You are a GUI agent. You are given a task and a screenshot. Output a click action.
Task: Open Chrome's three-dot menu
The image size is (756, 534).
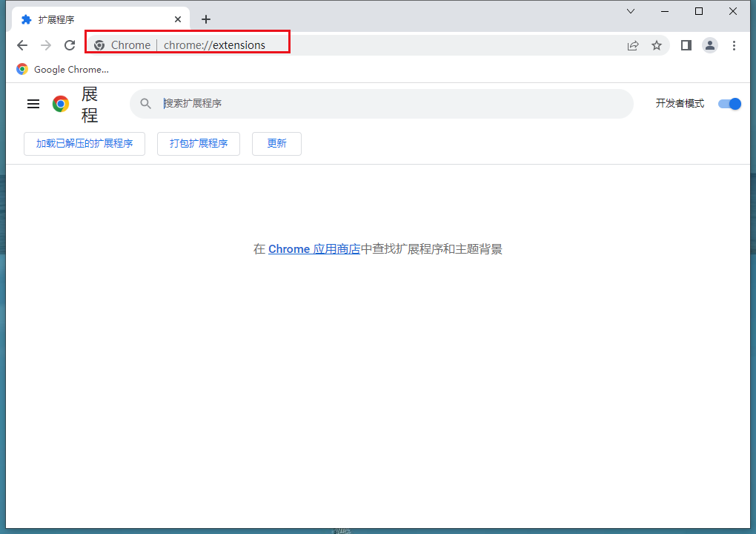click(734, 45)
